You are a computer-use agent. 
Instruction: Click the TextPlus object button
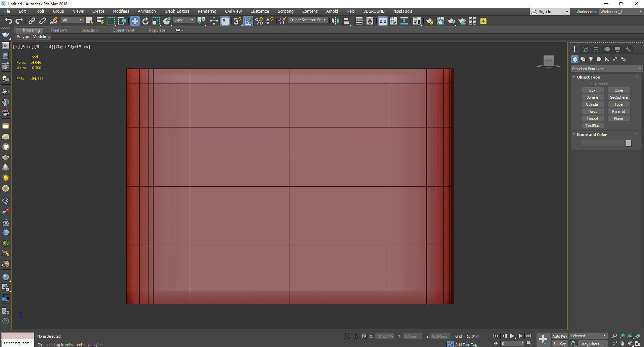click(592, 126)
